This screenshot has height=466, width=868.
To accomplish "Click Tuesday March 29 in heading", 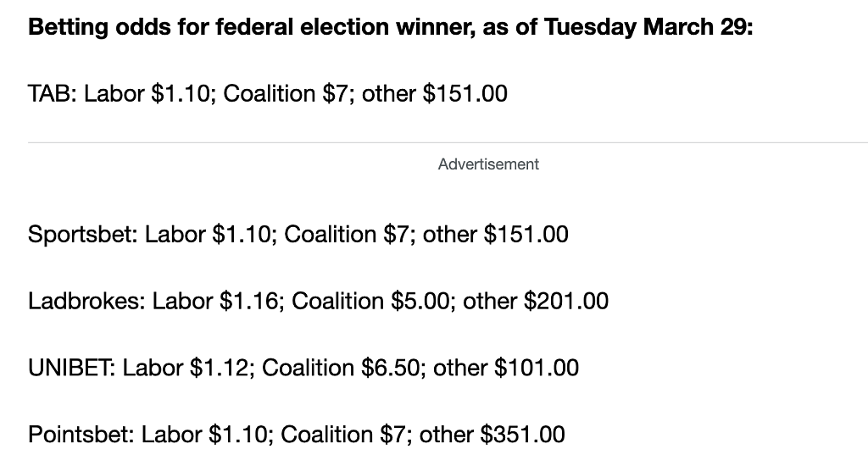I will tap(645, 26).
